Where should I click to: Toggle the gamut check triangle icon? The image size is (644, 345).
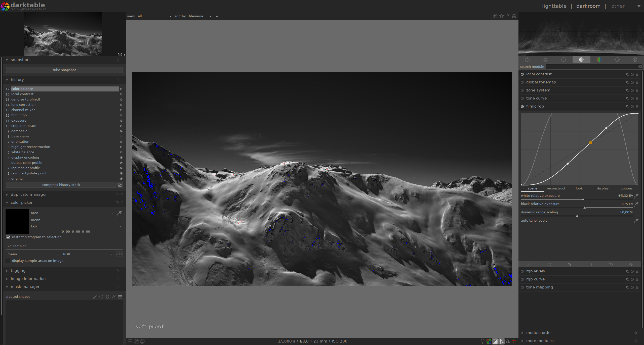click(508, 341)
